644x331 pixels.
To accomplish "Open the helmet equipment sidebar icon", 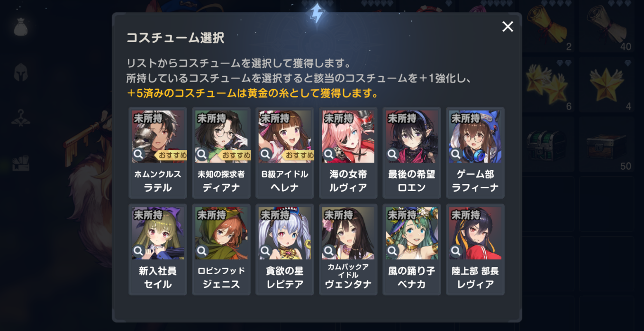I will pyautogui.click(x=21, y=73).
